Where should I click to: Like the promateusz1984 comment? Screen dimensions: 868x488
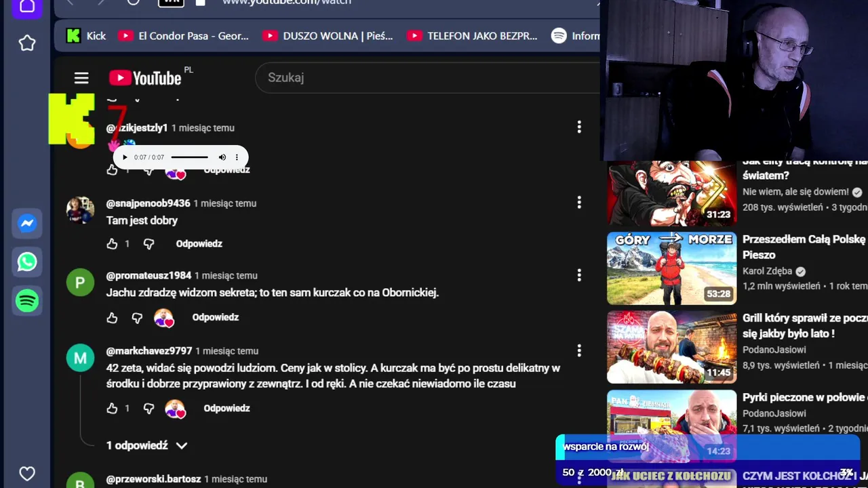pyautogui.click(x=113, y=317)
